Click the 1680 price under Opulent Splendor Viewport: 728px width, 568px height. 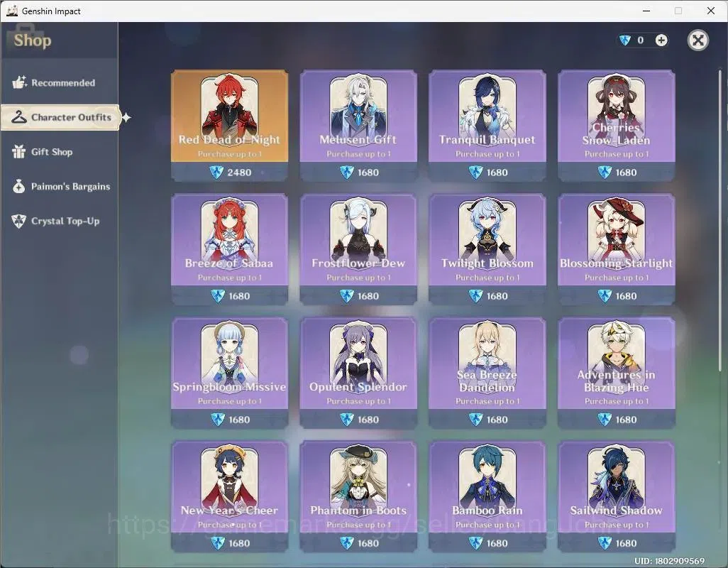tap(368, 420)
